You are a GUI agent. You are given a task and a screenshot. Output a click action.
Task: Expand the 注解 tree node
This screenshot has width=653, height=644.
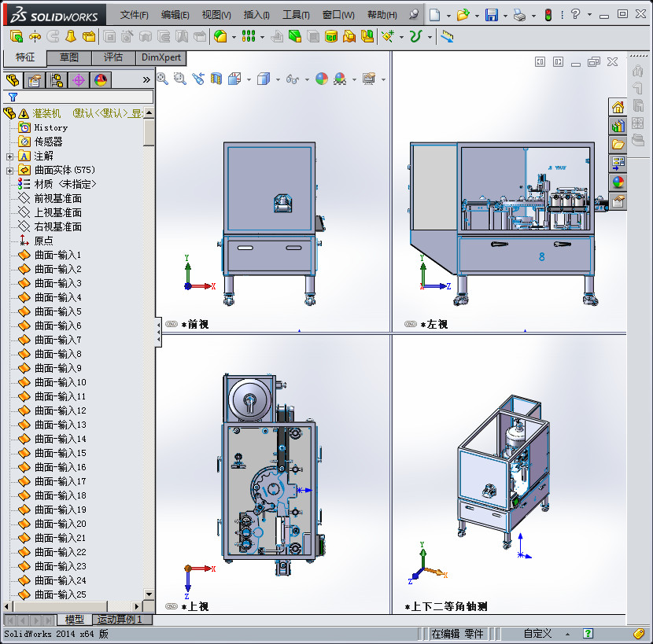pyautogui.click(x=10, y=156)
